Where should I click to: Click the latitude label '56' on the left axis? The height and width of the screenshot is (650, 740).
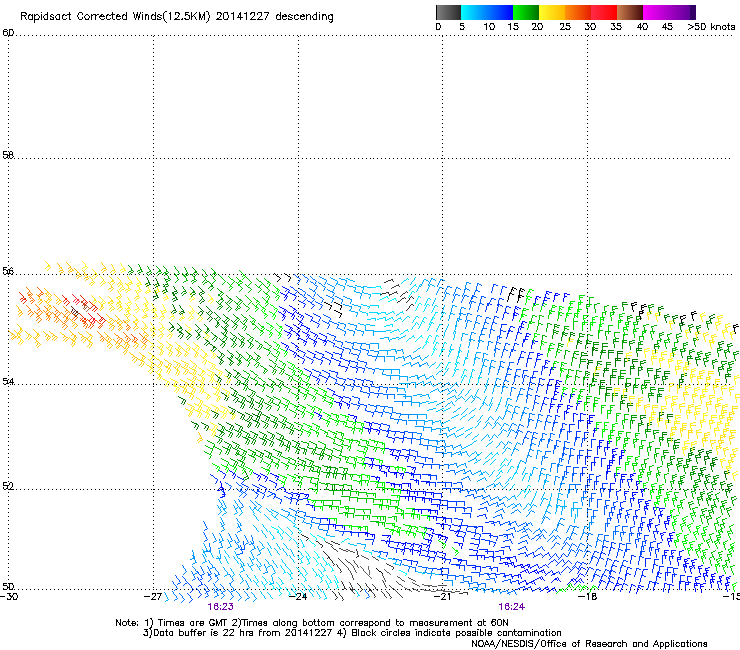[8, 271]
